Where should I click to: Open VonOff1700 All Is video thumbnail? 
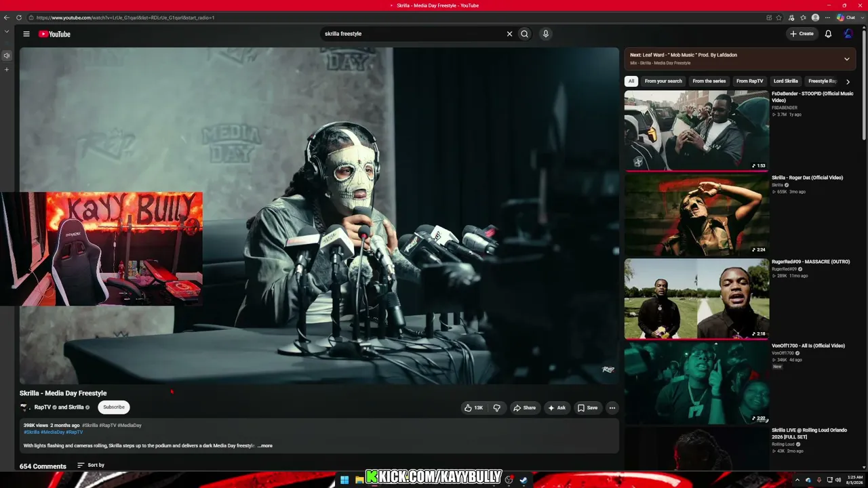696,382
